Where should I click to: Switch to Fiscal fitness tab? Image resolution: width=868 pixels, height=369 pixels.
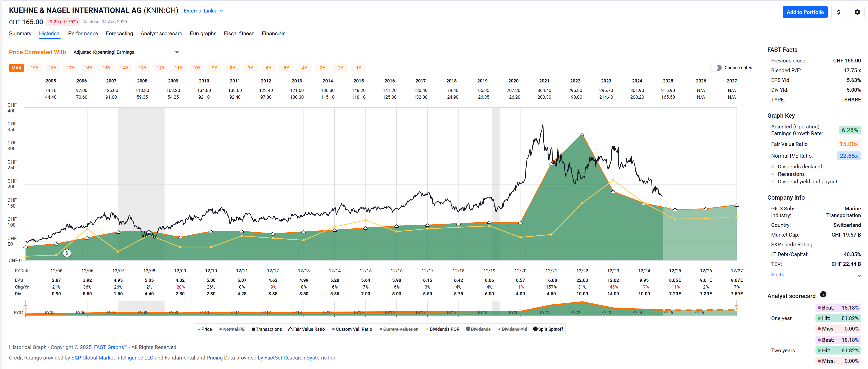239,33
